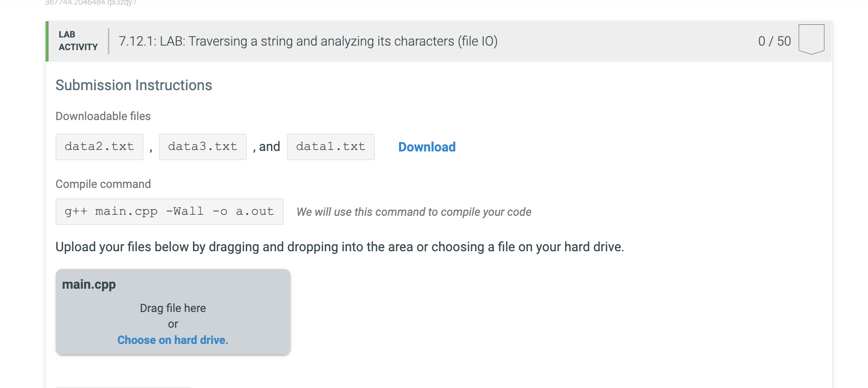Image resolution: width=868 pixels, height=388 pixels.
Task: Click the completion badge icon next to score
Action: tap(811, 39)
